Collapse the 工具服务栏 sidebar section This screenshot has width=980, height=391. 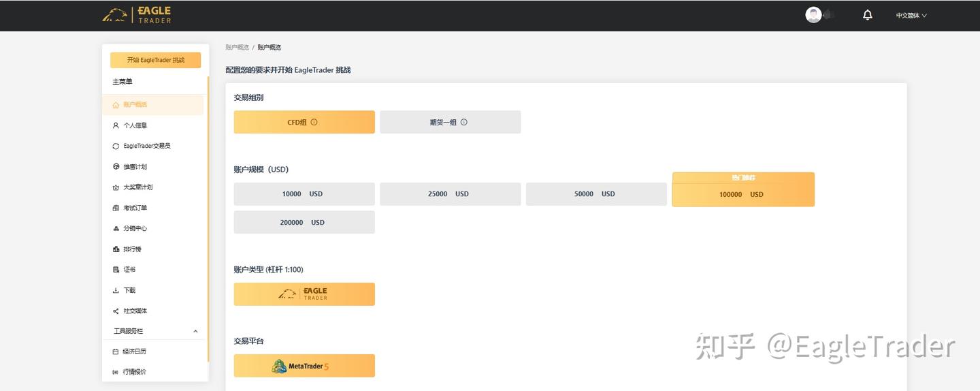195,332
